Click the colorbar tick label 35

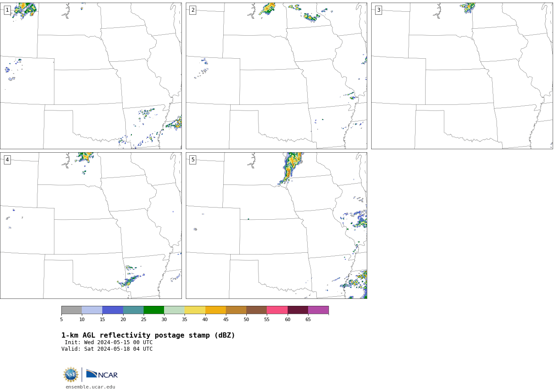(x=185, y=319)
